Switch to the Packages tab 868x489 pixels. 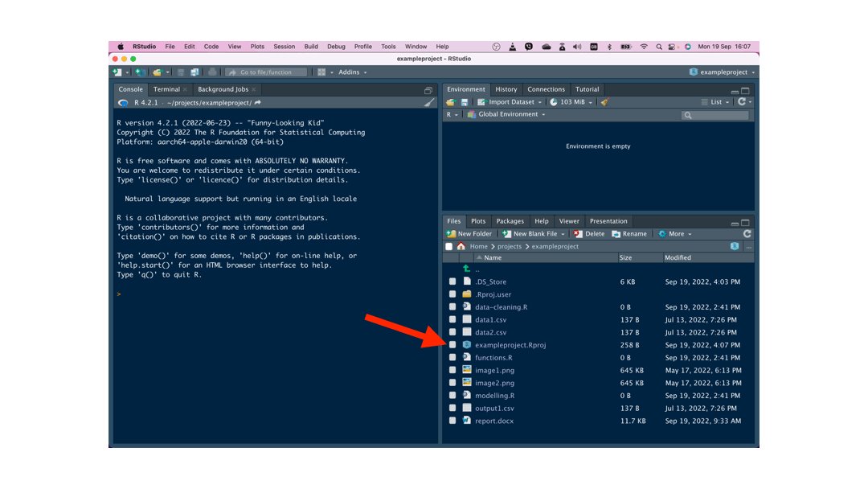510,221
